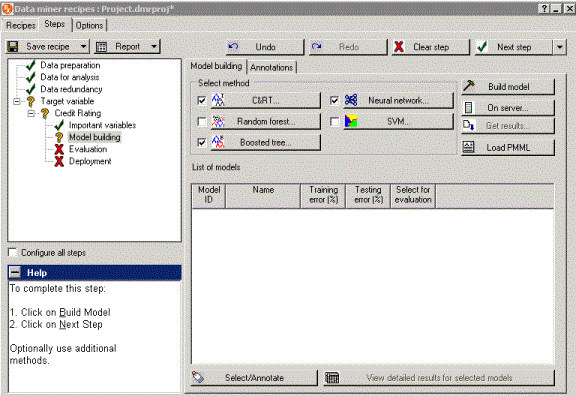
Task: Click the green check Next step icon
Action: [x=482, y=47]
